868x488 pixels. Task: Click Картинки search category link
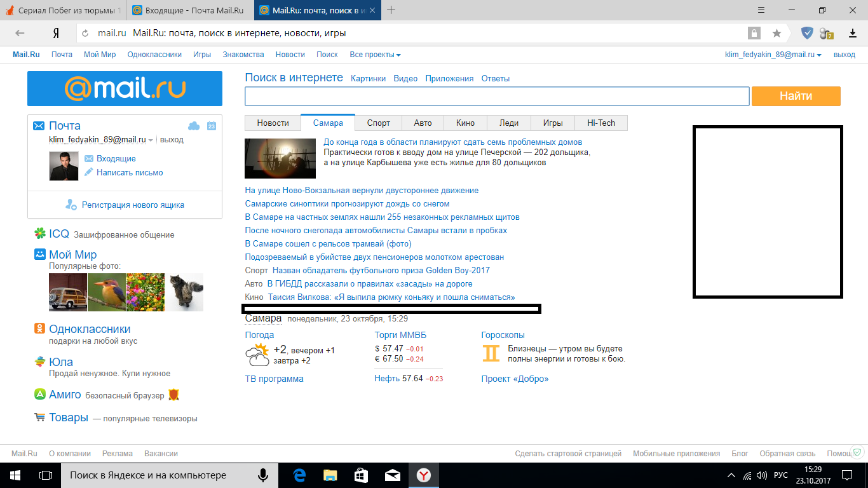[x=368, y=79]
